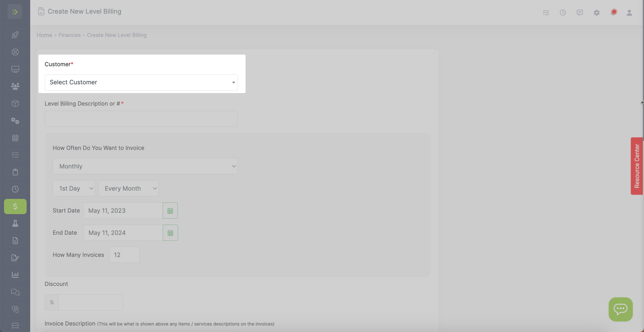The height and width of the screenshot is (332, 644).
Task: Open the clock time icon in sidebar
Action: pos(15,189)
